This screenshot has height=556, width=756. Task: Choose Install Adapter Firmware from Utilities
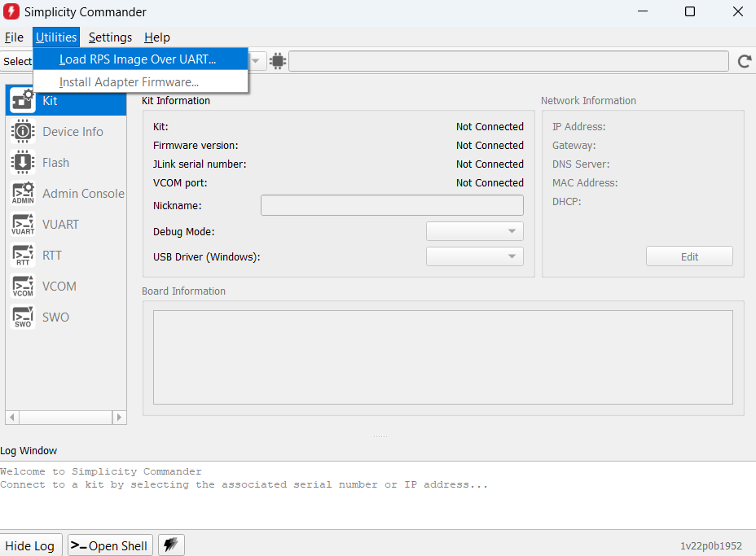click(x=128, y=82)
